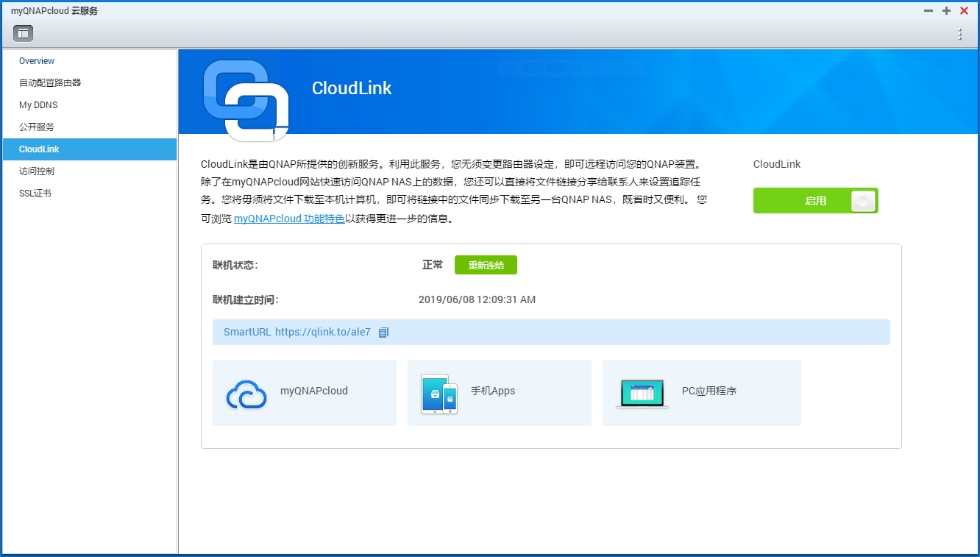The height and width of the screenshot is (557, 980).
Task: Open 公开服务 in the sidebar
Action: coord(37,127)
